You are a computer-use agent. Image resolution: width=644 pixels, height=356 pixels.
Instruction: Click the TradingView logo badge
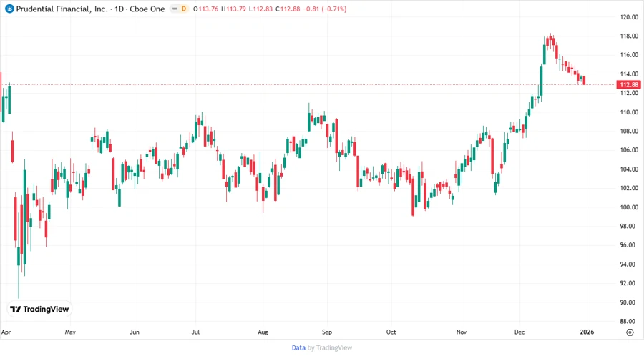[x=39, y=310]
